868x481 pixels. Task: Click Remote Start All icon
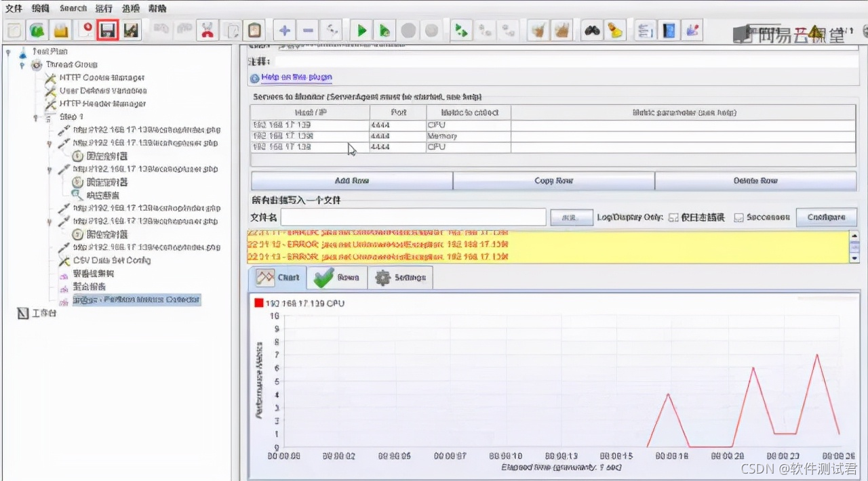(x=462, y=30)
